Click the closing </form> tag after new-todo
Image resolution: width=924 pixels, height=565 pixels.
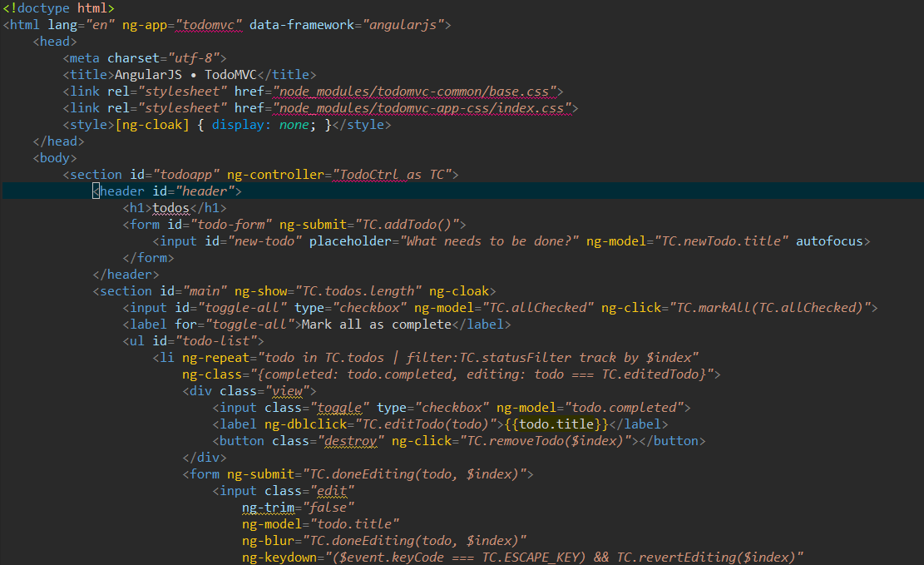click(x=149, y=258)
